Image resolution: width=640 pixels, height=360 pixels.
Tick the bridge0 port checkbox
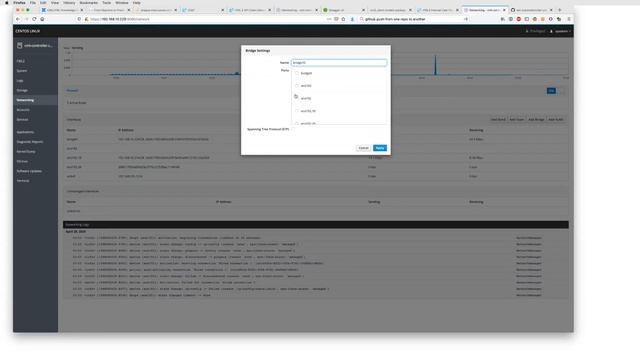coord(297,73)
